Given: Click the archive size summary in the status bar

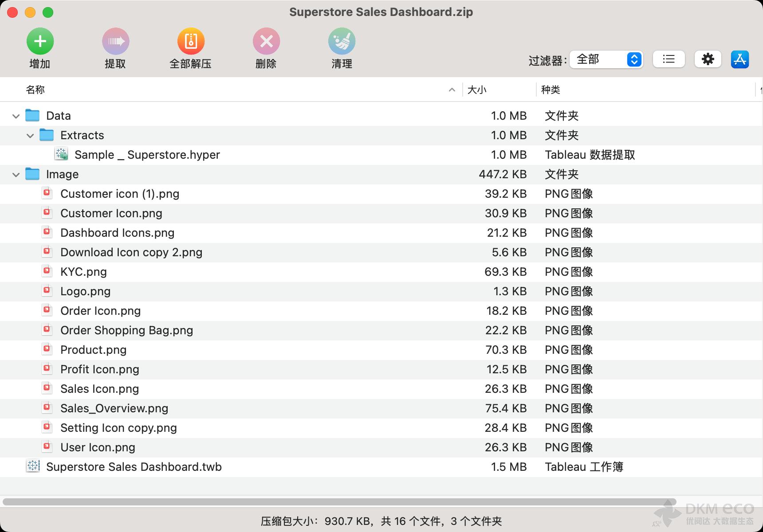Looking at the screenshot, I should [381, 521].
